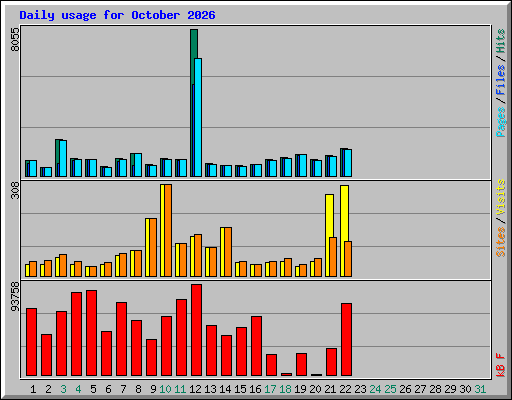Image resolution: width=512 pixels, height=400 pixels.
Task: Click green day number 11 on x-axis
Action: tap(180, 389)
